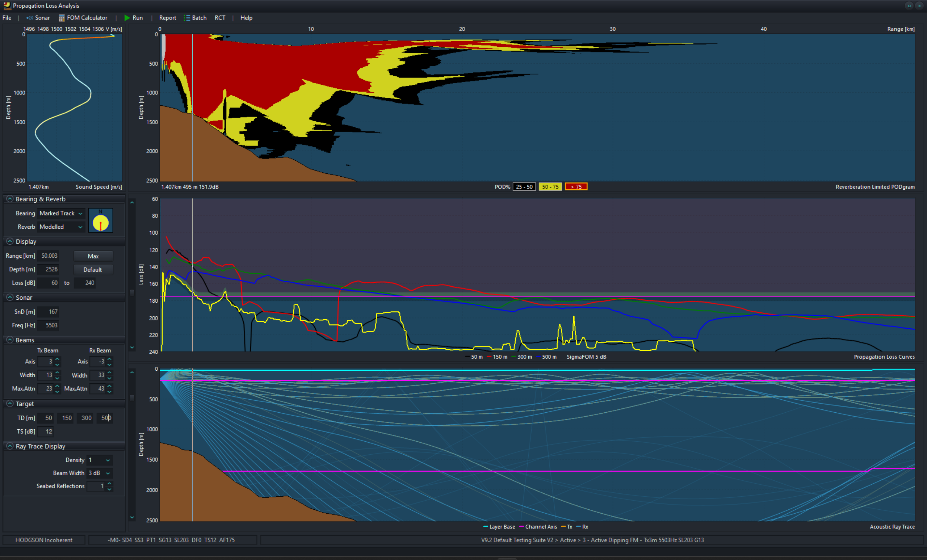Select the POD > 75 red swatch
Screen dimensions: 927x560
tap(576, 187)
